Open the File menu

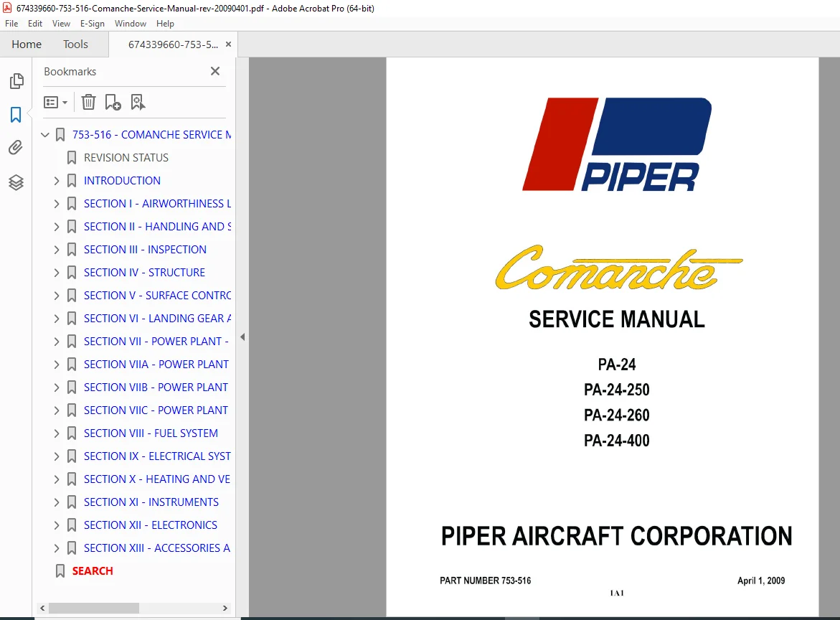[x=11, y=24]
